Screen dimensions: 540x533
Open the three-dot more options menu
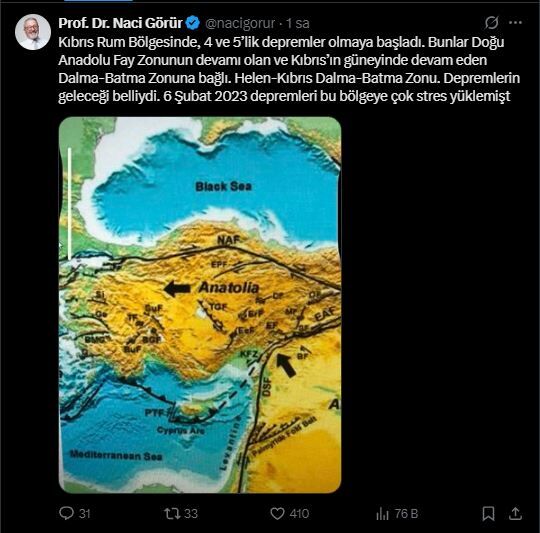[515, 23]
